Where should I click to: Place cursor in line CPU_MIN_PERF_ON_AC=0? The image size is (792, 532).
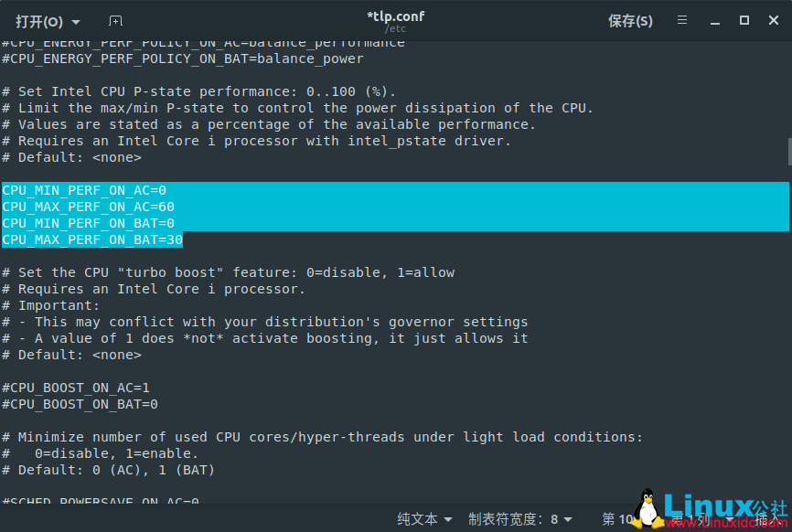[83, 190]
